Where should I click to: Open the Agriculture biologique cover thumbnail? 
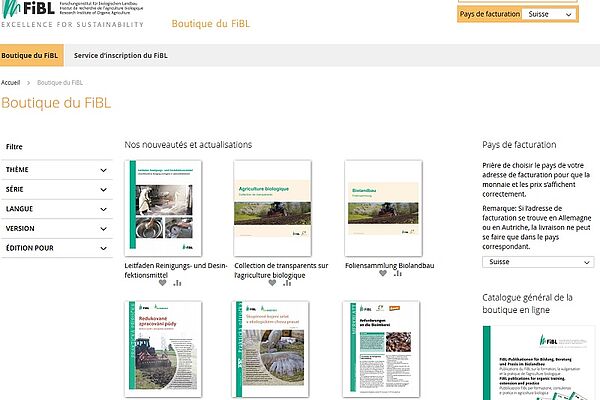coord(272,208)
